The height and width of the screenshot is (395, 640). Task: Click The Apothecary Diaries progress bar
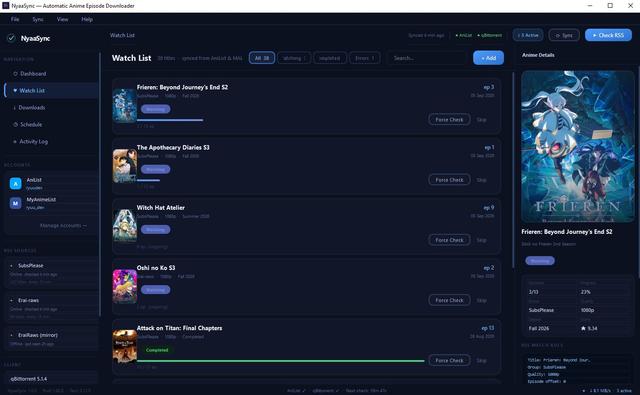pyautogui.click(x=149, y=180)
